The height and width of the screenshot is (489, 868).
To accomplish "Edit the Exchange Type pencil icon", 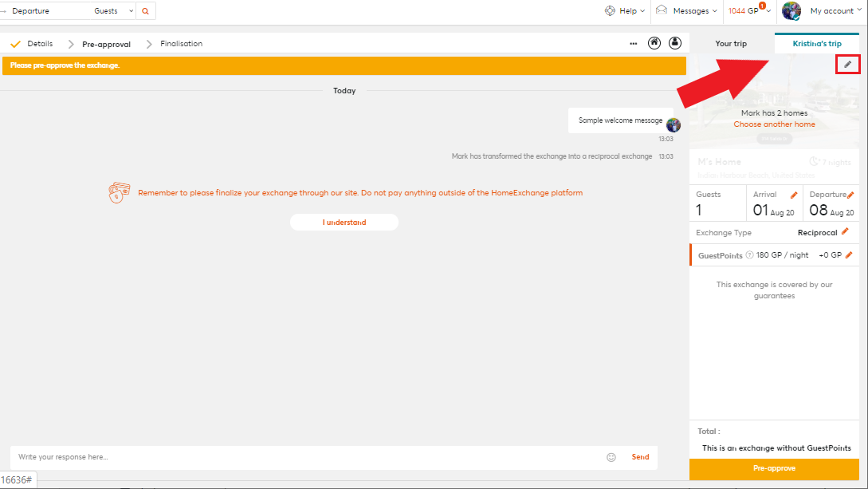I will [845, 231].
